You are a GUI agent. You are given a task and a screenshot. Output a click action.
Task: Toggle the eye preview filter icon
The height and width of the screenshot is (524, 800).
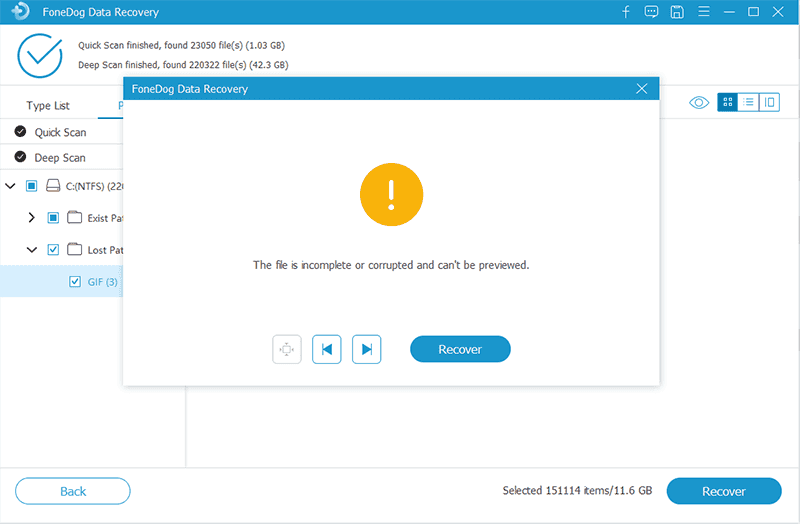[x=699, y=102]
